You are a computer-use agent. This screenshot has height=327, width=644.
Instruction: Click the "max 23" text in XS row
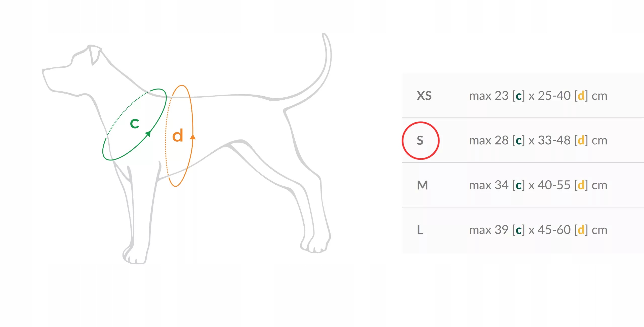[489, 96]
